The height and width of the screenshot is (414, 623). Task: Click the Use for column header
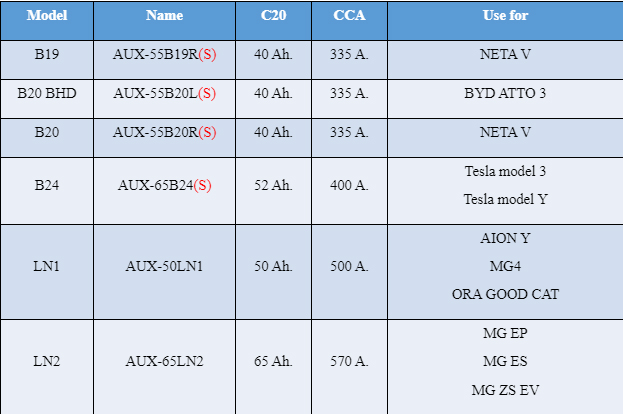(x=505, y=20)
